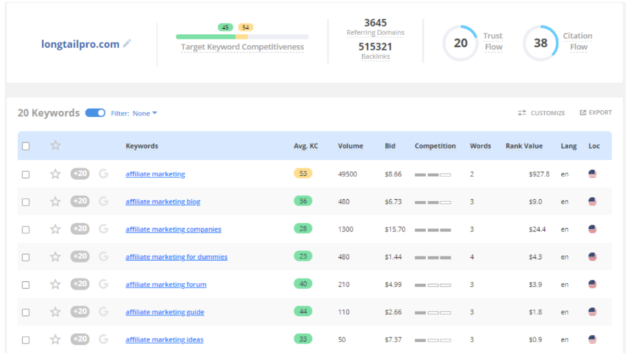Tick the checkbox for affiliate marketing blog
The width and height of the screenshot is (638, 364).
coord(26,202)
